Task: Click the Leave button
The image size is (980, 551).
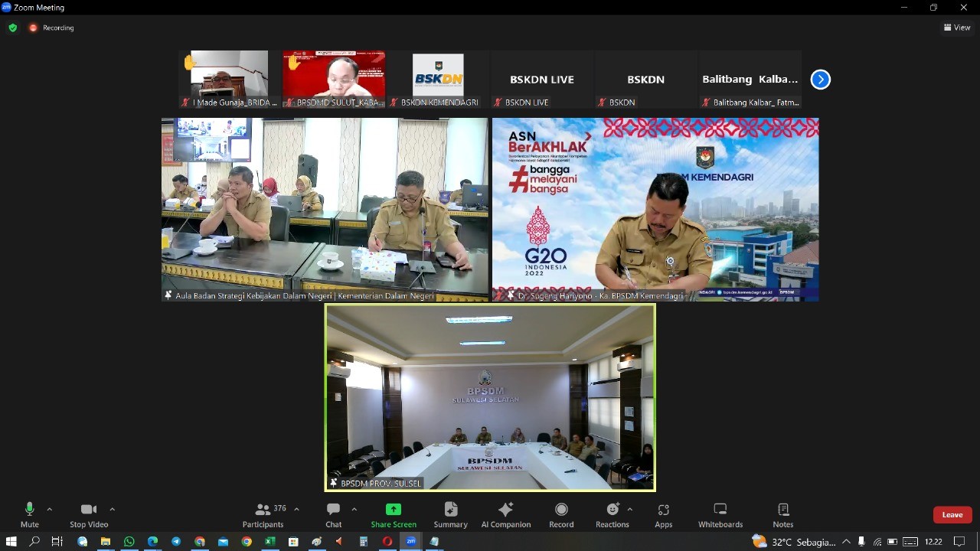Action: coord(952,514)
